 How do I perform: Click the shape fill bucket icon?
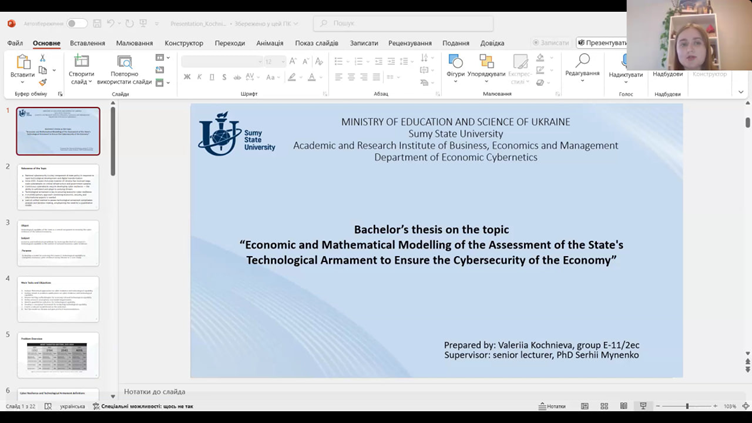540,58
